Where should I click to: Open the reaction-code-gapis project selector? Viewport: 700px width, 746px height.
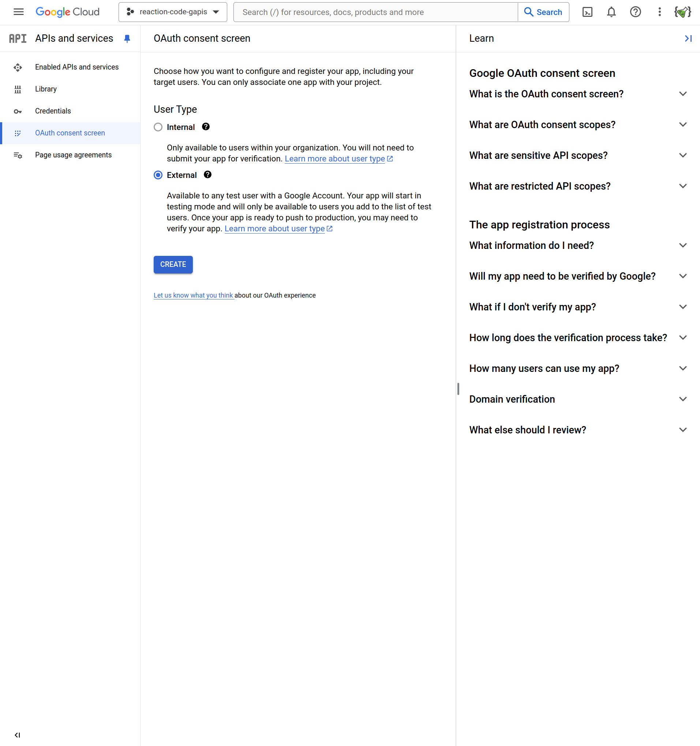(x=173, y=12)
